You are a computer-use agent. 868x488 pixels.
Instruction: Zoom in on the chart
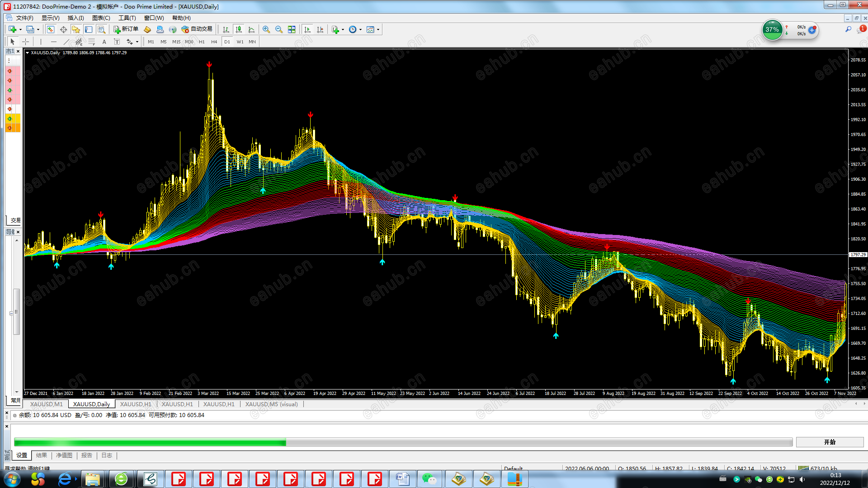(266, 29)
